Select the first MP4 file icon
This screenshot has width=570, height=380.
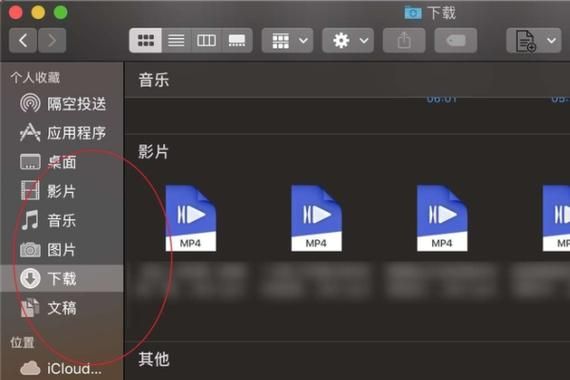191,218
